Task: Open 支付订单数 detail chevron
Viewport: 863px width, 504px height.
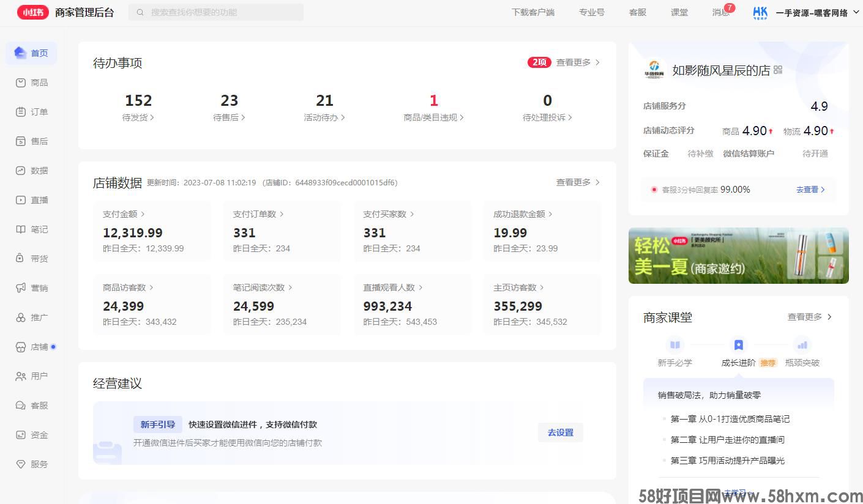Action: tap(282, 214)
